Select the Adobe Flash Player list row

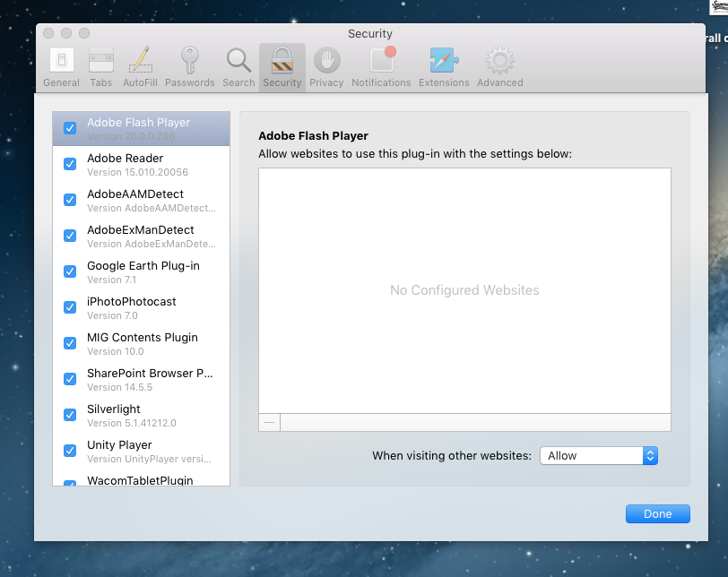tap(141, 128)
